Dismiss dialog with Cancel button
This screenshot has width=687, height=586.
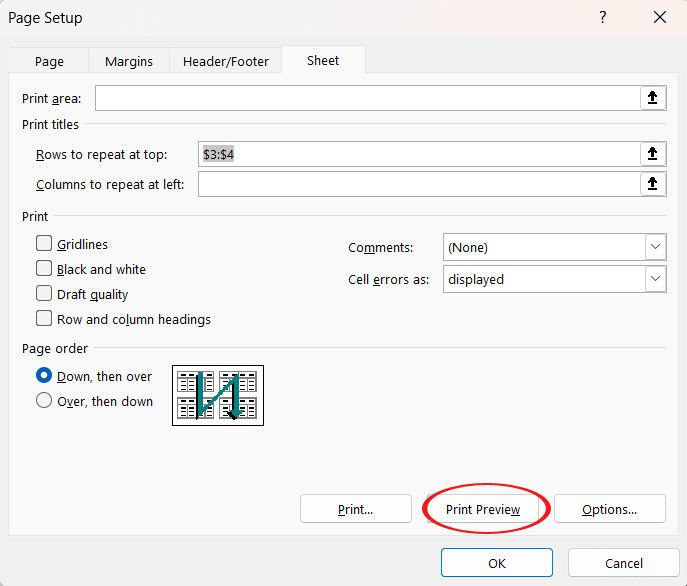[x=623, y=563]
